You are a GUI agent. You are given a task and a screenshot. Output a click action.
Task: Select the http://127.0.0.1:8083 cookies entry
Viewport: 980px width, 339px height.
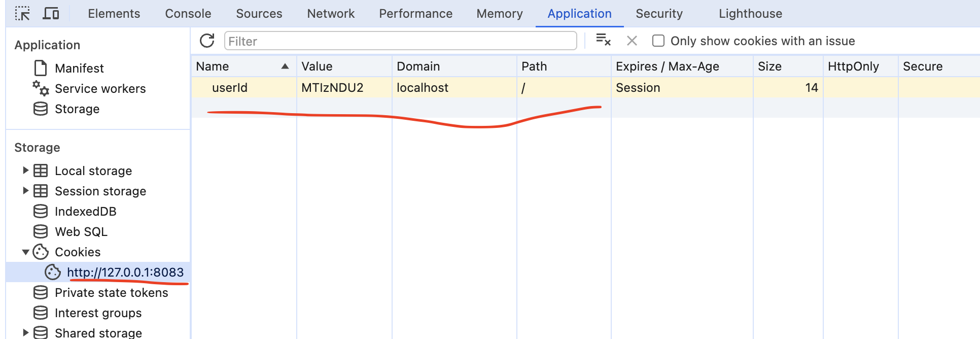coord(125,273)
